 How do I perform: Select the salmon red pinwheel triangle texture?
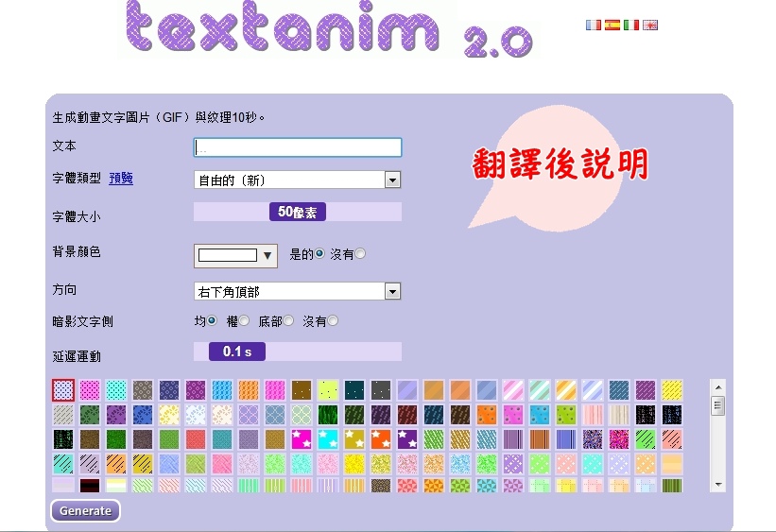point(407,485)
